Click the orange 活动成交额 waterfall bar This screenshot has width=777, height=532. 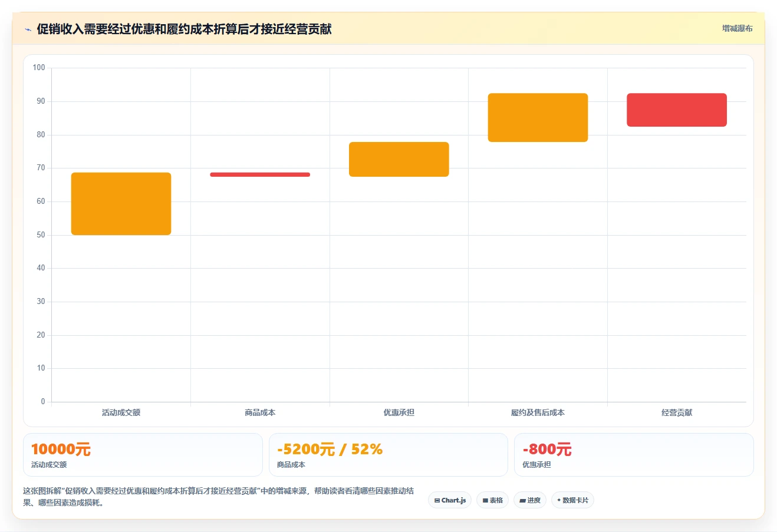121,204
